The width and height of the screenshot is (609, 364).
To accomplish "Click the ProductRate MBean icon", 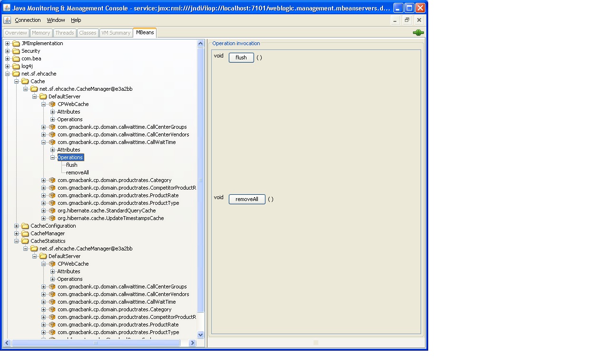I will [52, 195].
